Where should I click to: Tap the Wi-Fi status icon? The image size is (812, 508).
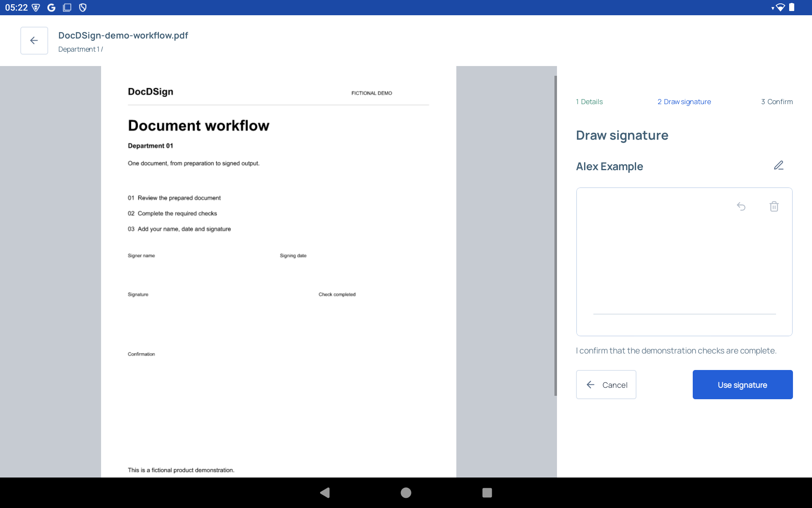tap(779, 8)
